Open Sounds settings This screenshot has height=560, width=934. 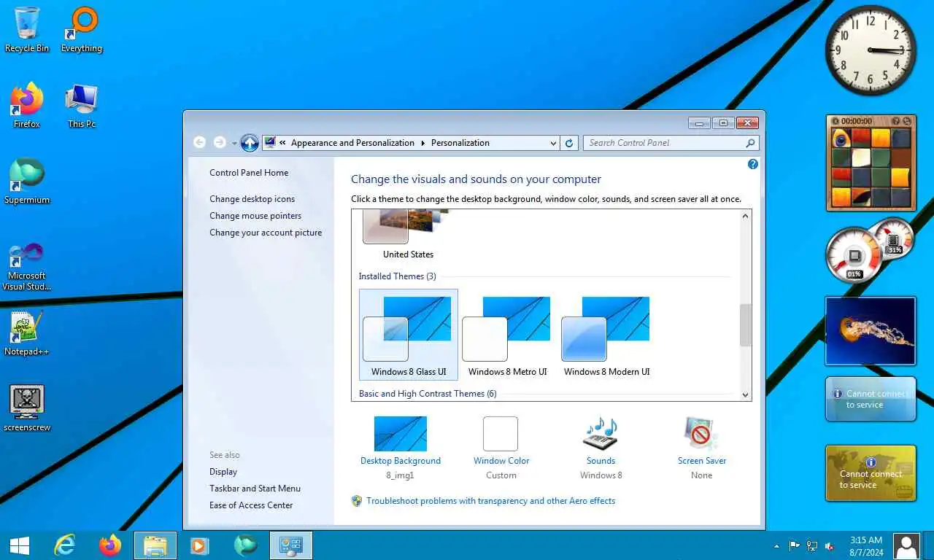coord(601,447)
